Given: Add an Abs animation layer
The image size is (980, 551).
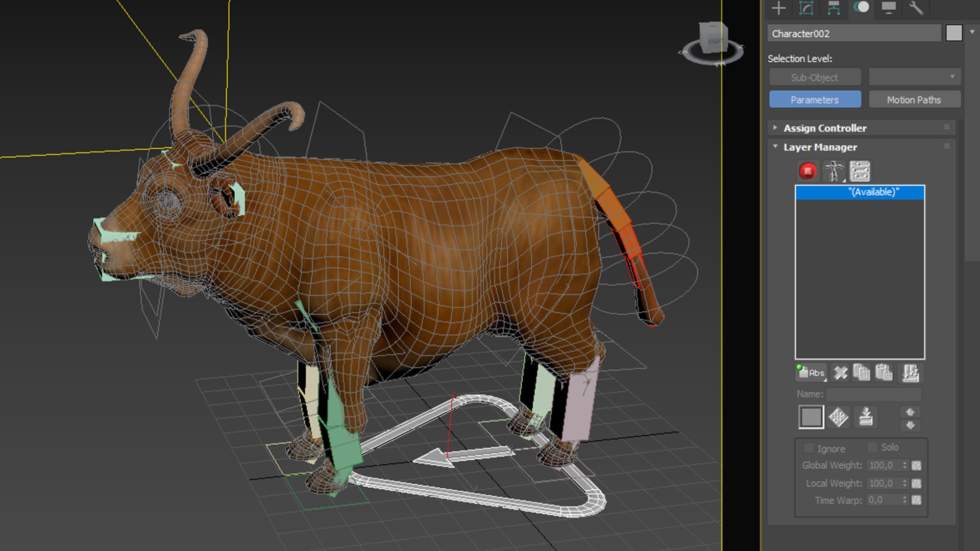Looking at the screenshot, I should 811,373.
